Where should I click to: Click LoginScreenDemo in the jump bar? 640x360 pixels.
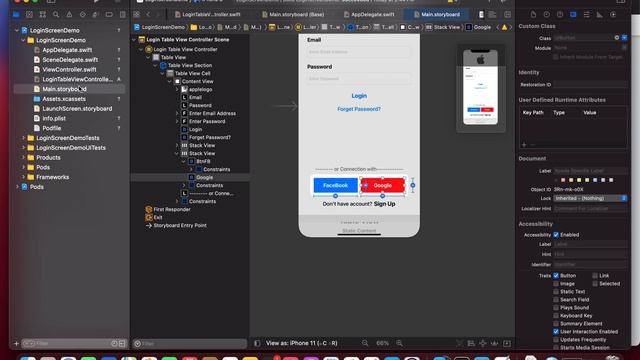point(159,27)
